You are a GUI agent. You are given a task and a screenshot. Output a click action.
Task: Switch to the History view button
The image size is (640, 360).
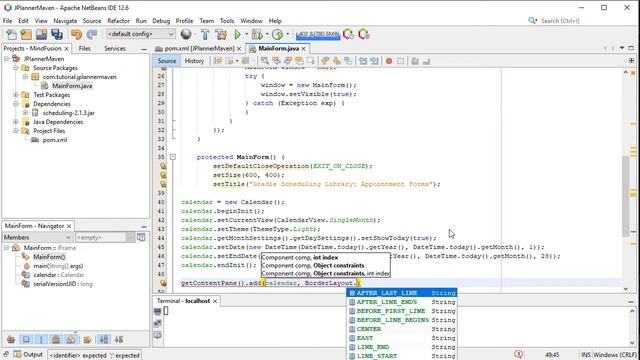(x=194, y=61)
